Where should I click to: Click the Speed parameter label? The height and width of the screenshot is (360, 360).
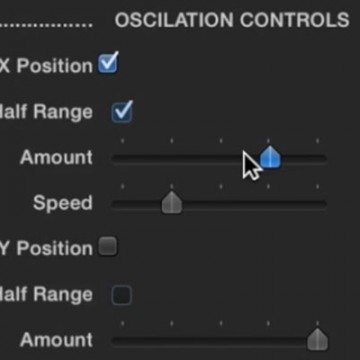[x=63, y=203]
